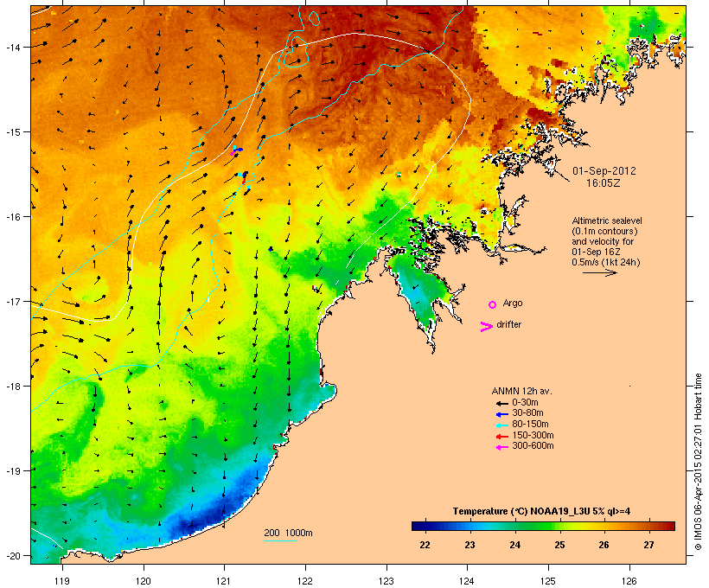Click the magenta drifter arrowhead legend symbol

click(486, 327)
